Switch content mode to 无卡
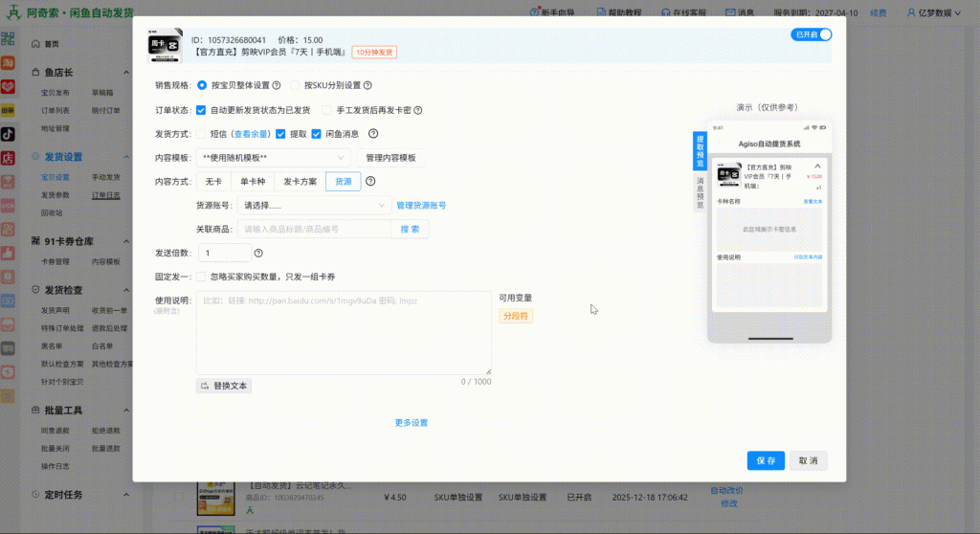Image resolution: width=980 pixels, height=534 pixels. 213,181
